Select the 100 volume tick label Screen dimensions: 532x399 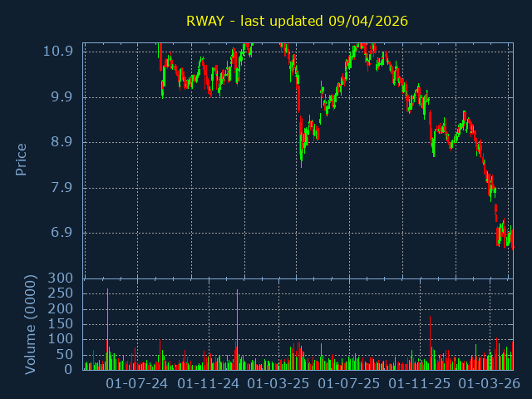61,339
